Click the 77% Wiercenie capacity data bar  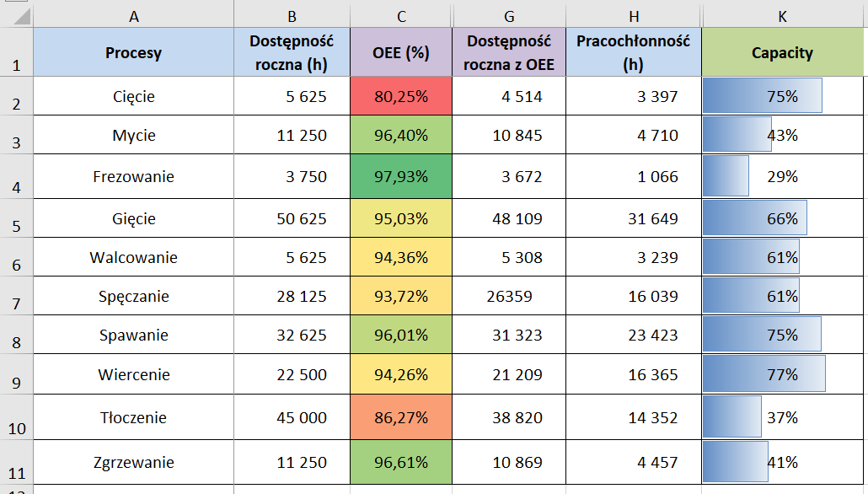point(764,374)
